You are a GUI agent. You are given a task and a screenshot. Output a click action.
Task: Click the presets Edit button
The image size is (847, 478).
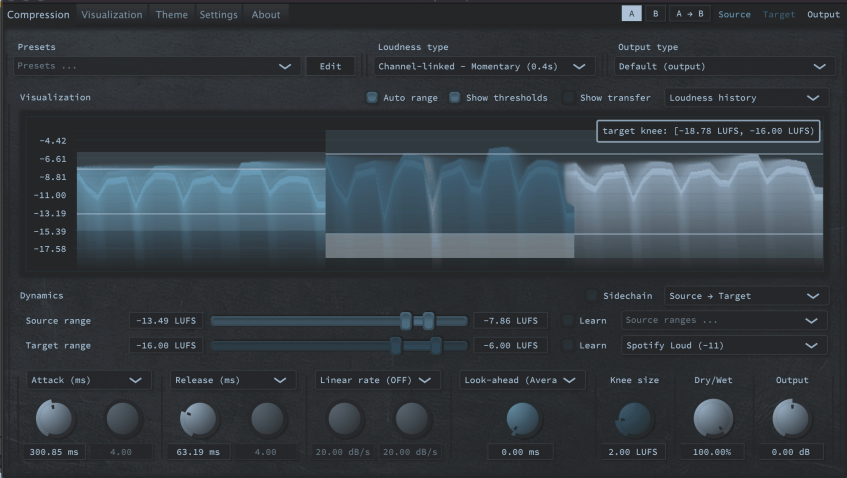pyautogui.click(x=330, y=66)
